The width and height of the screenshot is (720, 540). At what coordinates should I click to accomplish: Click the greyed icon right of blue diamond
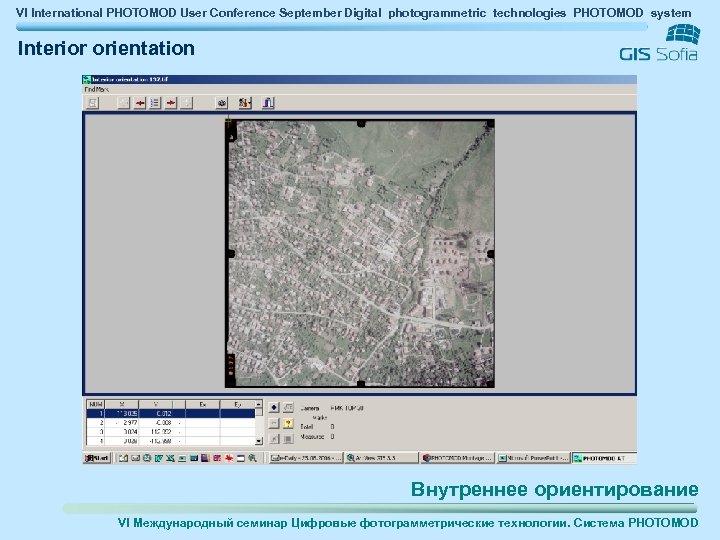288,407
